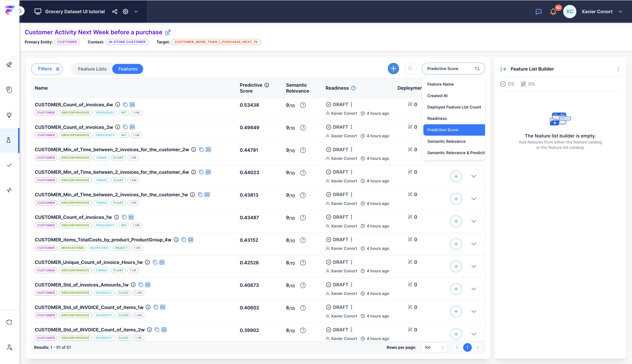Click previous page arrow in pagination
632x364 pixels.
click(x=457, y=347)
